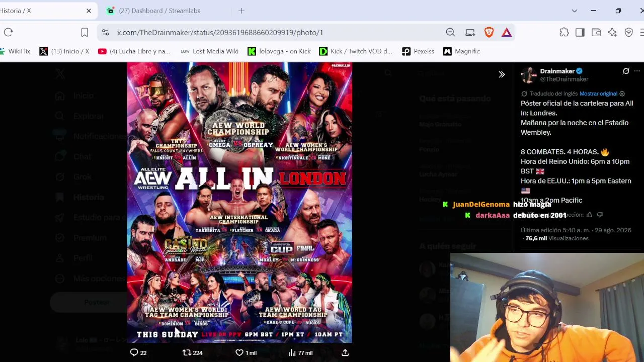Open the Lost Media Wiki bookmark
Viewport: 644px width, 362px height.
pos(209,51)
